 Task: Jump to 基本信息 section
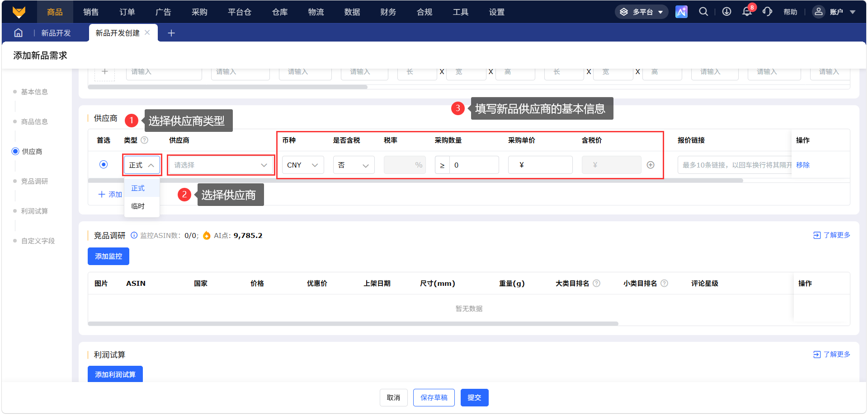click(34, 92)
